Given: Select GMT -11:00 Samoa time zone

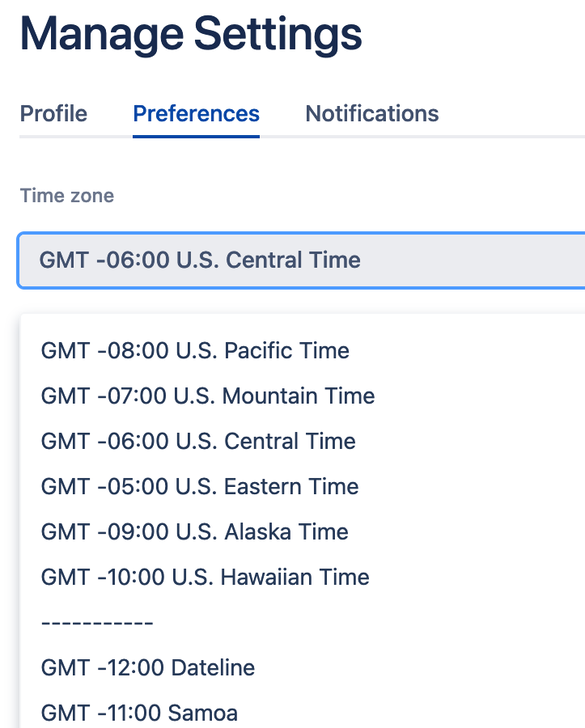Looking at the screenshot, I should pyautogui.click(x=138, y=713).
